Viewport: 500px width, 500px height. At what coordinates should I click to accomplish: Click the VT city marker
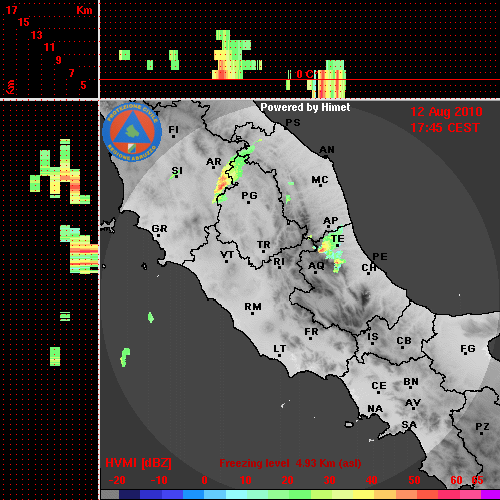[226, 261]
